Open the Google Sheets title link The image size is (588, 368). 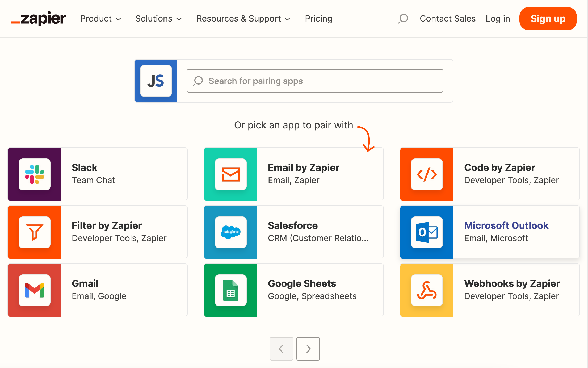point(302,283)
